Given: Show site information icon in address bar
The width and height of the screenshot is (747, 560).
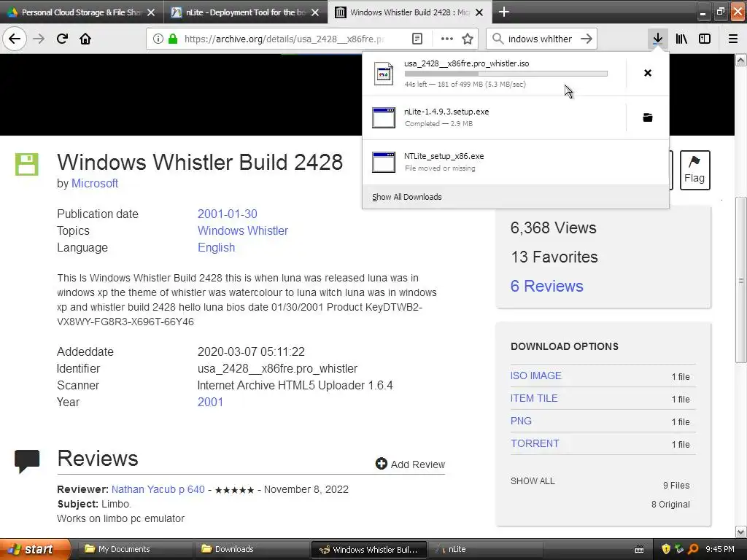Looking at the screenshot, I should 158,39.
